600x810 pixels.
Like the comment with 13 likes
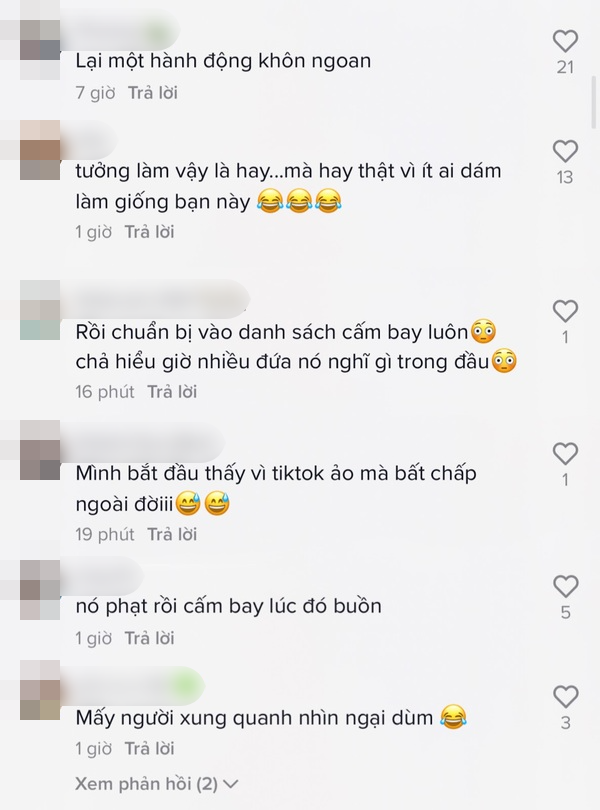[x=565, y=151]
